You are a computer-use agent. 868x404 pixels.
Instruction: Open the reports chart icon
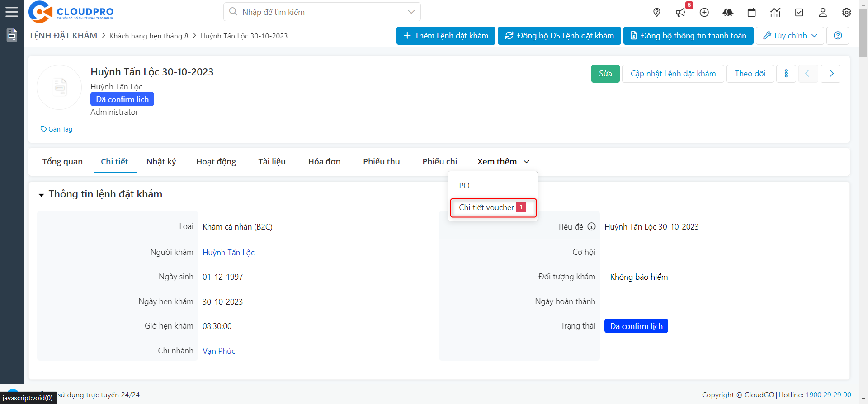point(775,13)
